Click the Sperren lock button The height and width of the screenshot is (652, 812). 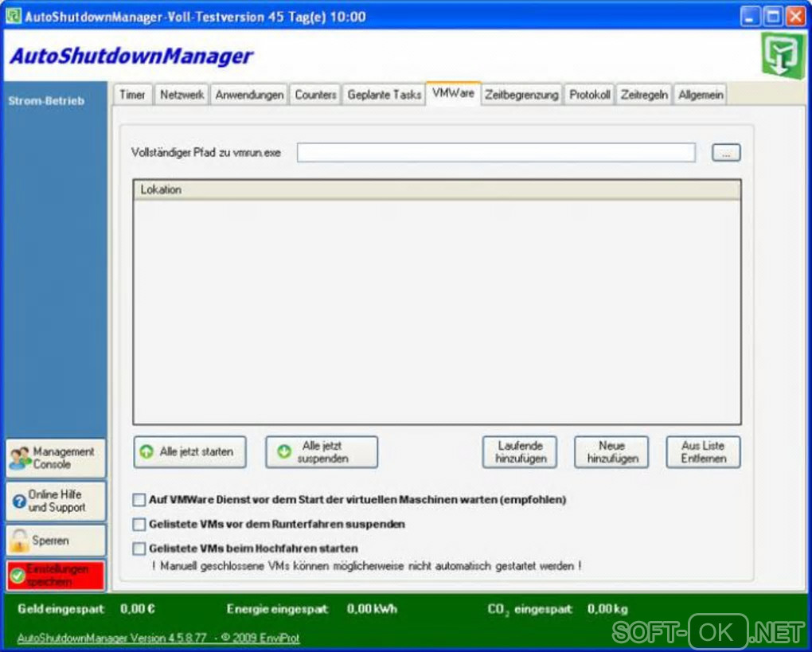click(56, 540)
